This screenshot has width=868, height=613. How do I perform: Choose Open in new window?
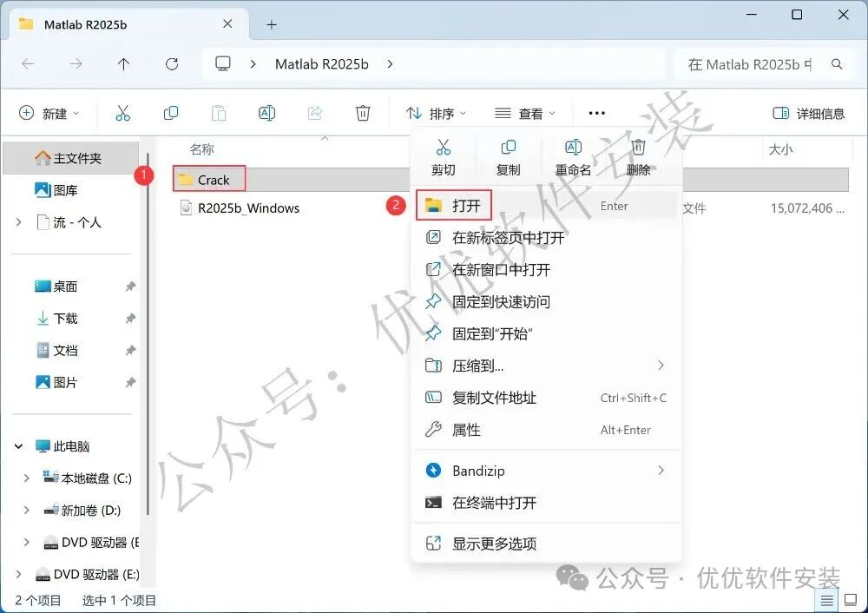point(548,270)
